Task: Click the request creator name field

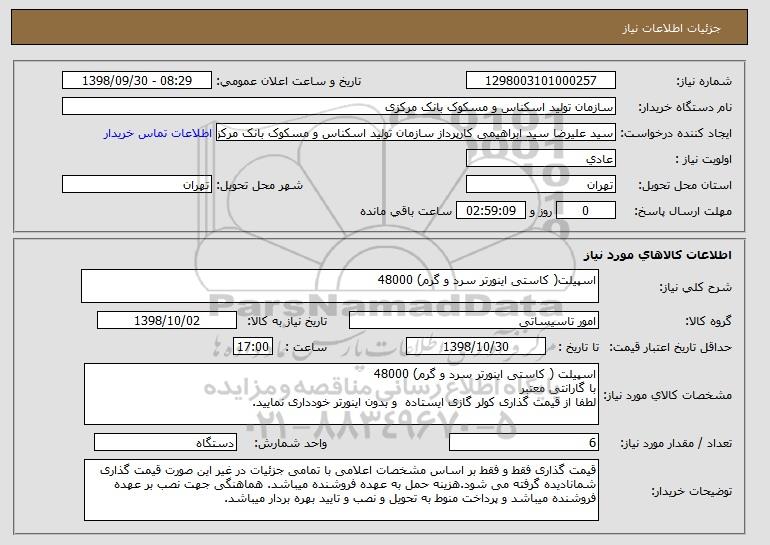Action: click(x=416, y=133)
